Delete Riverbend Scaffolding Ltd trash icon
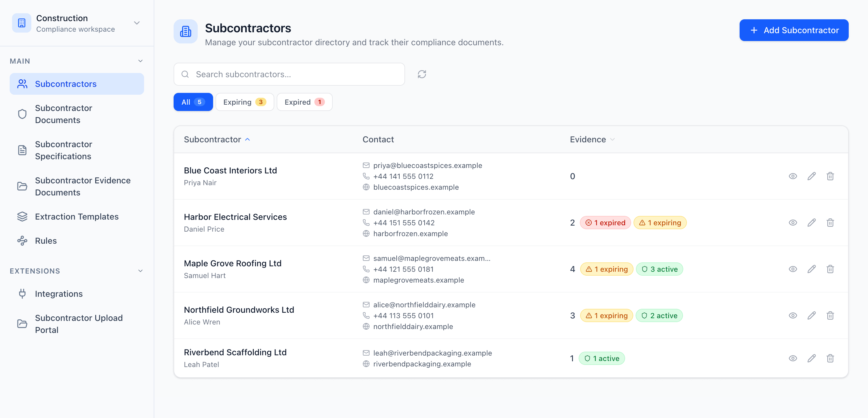This screenshot has width=868, height=418. point(830,358)
